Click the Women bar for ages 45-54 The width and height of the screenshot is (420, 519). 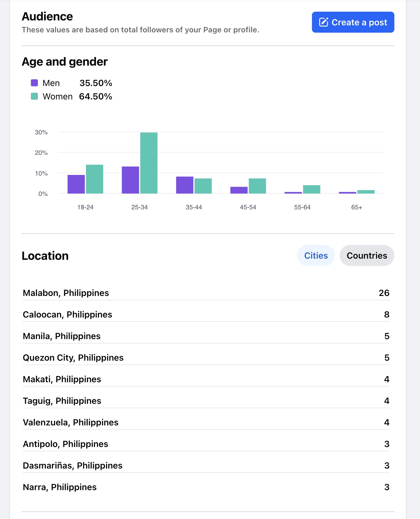coord(257,186)
